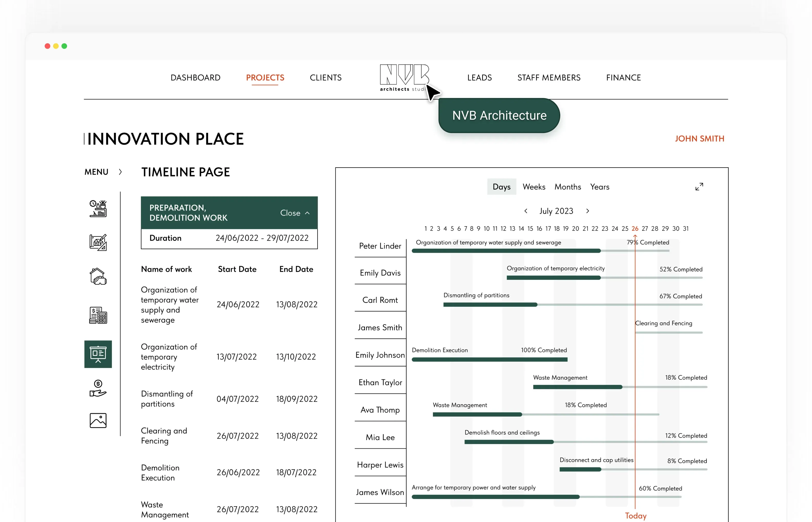The height and width of the screenshot is (522, 812).
Task: Select Ava Thomp's Waste Management bar
Action: (546, 414)
